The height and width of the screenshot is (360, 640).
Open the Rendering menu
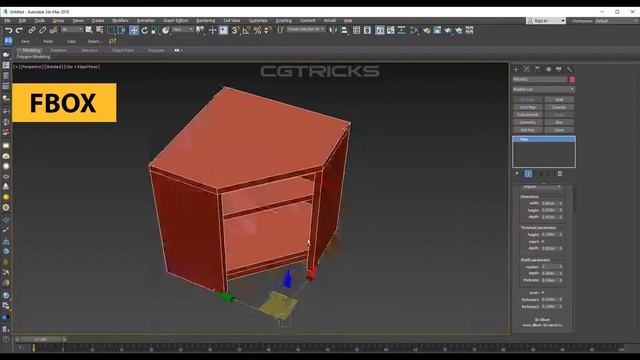tap(205, 20)
